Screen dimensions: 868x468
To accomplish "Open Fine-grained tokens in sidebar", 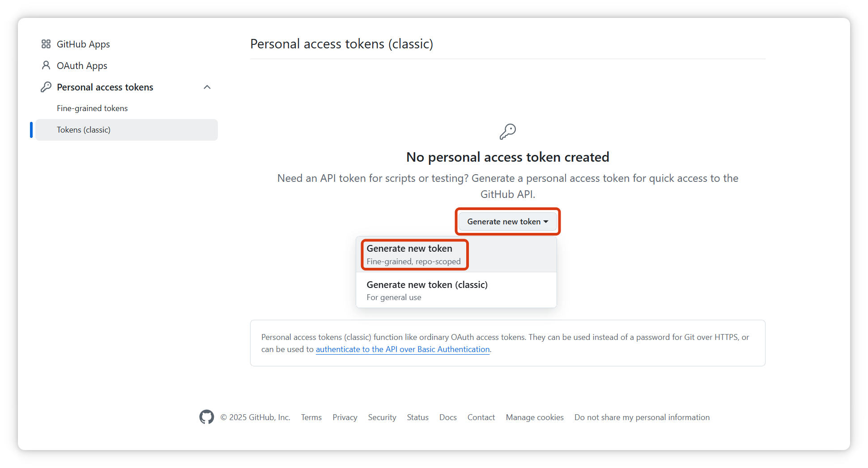I will point(92,108).
